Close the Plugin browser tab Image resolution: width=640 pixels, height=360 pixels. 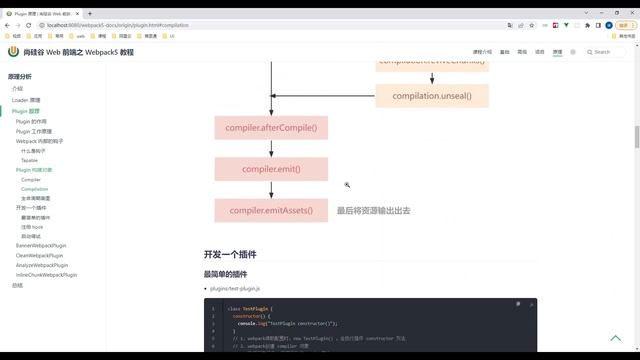coord(78,13)
